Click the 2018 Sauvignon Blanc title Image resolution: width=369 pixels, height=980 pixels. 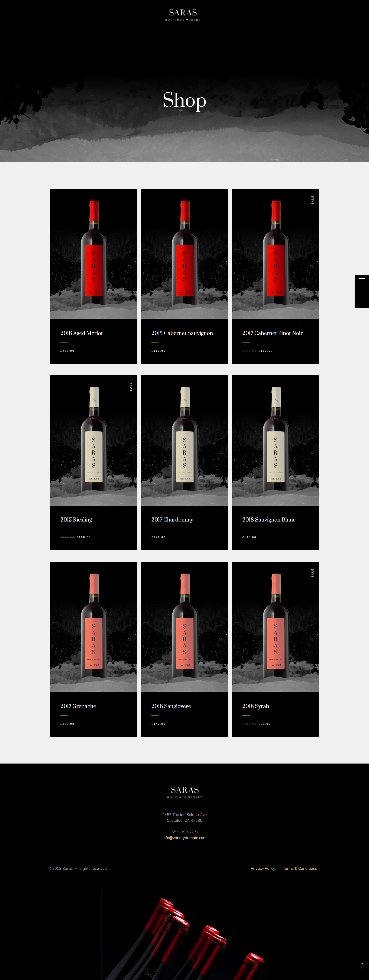[269, 519]
